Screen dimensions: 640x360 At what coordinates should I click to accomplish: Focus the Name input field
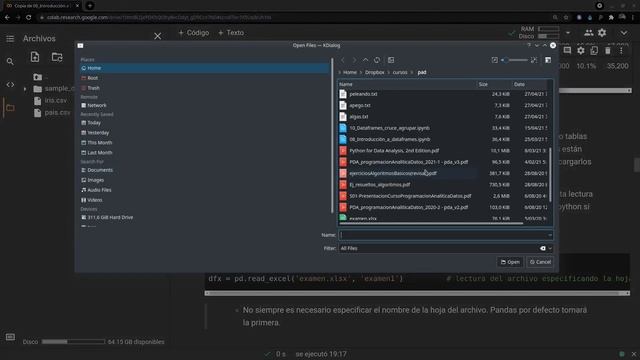[x=442, y=235]
